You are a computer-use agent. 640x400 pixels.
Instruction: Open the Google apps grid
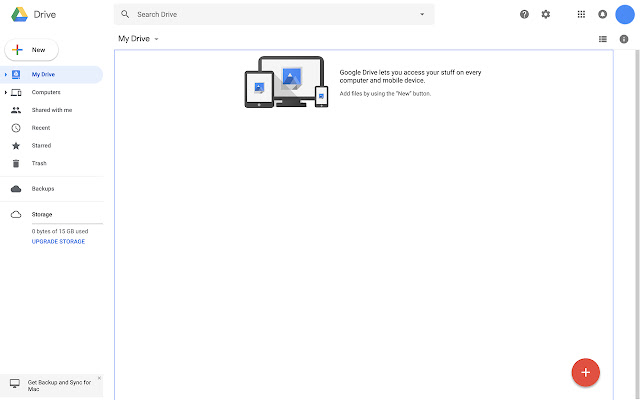point(581,15)
